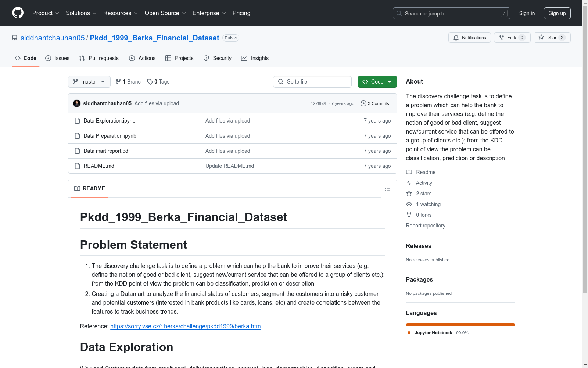Click the book icon in README header

tap(77, 188)
